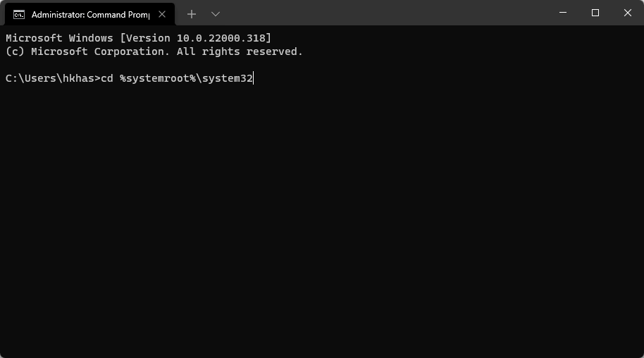The width and height of the screenshot is (644, 358).
Task: Minimize the terminal window
Action: (x=563, y=13)
